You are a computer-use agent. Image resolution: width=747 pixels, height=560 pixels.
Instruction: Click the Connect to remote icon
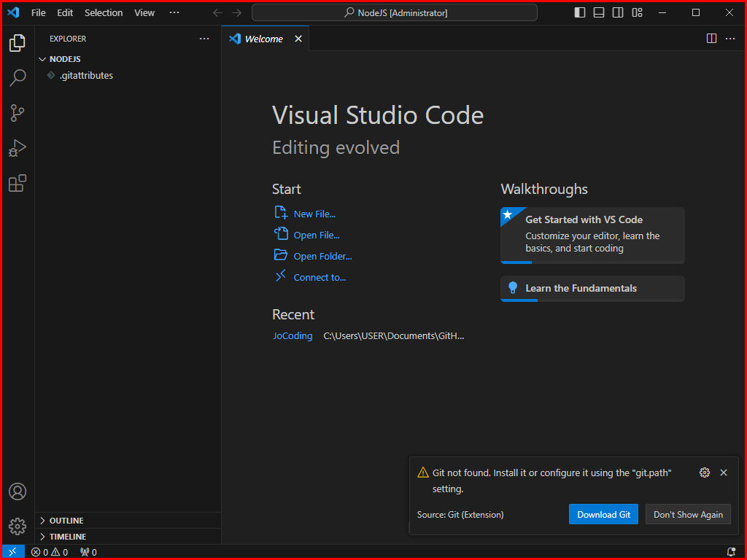coord(281,275)
